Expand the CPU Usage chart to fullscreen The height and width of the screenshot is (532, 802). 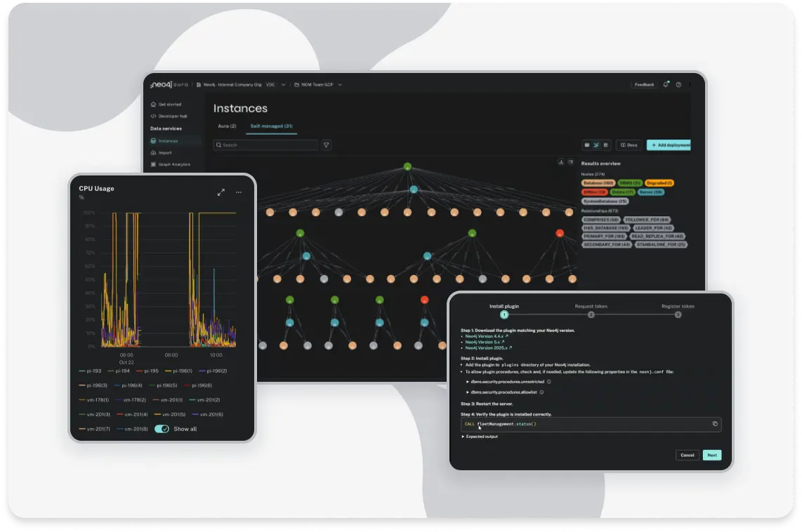[x=221, y=192]
